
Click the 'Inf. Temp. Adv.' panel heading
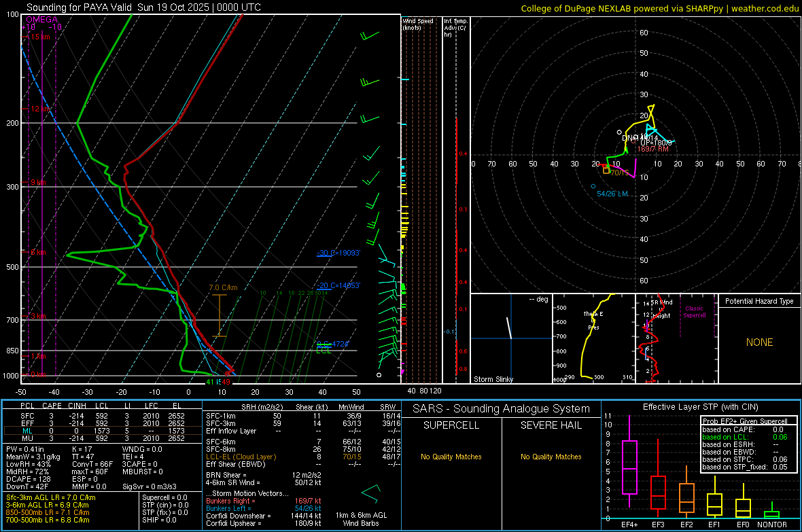pos(455,28)
